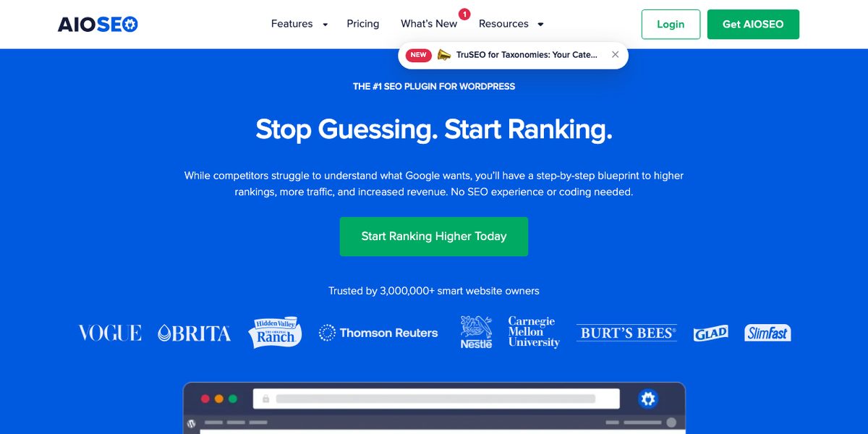The height and width of the screenshot is (434, 868).
Task: Click the Thomson Reuters logo
Action: [x=378, y=333]
